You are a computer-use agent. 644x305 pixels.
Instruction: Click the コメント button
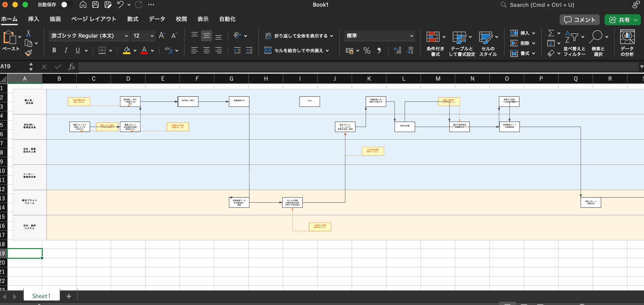(x=580, y=20)
